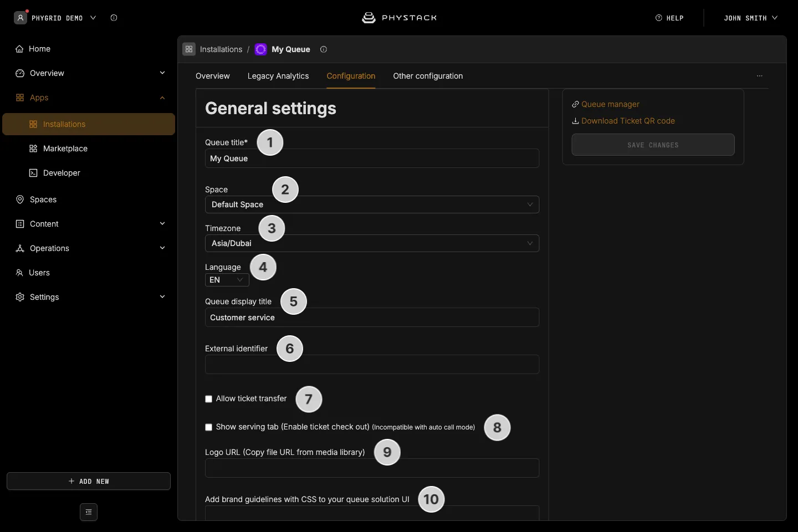
Task: Click the purple My Queue app icon
Action: click(260, 49)
